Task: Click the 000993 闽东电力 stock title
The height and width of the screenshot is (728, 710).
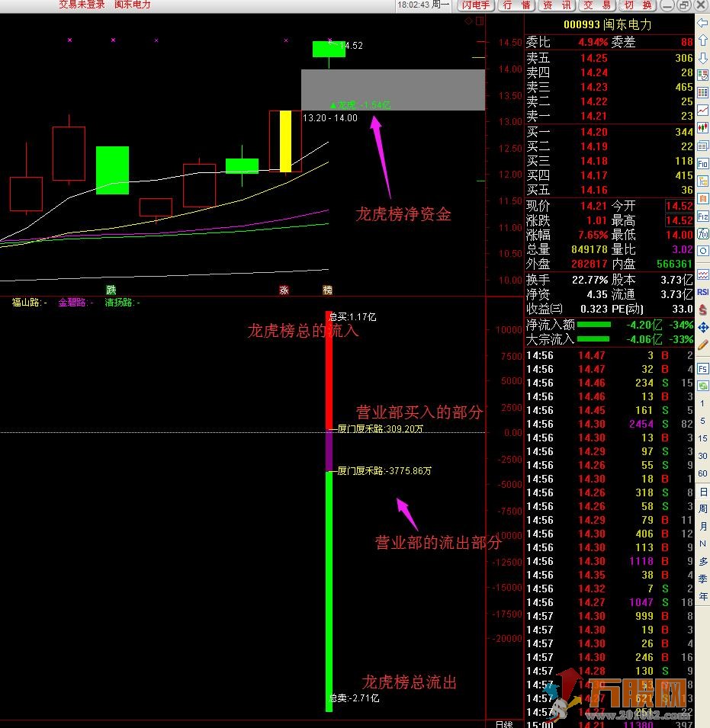Action: coord(607,24)
